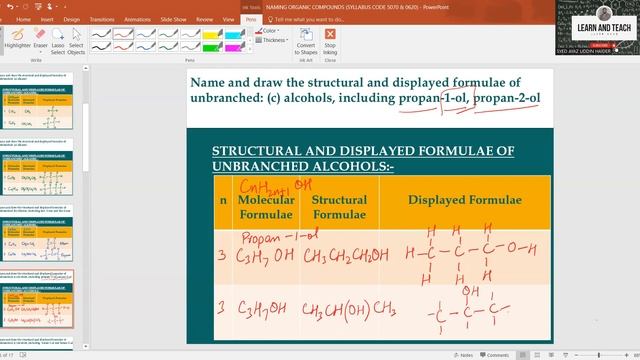640x360 pixels.
Task: Open the Home tab
Action: 23,20
